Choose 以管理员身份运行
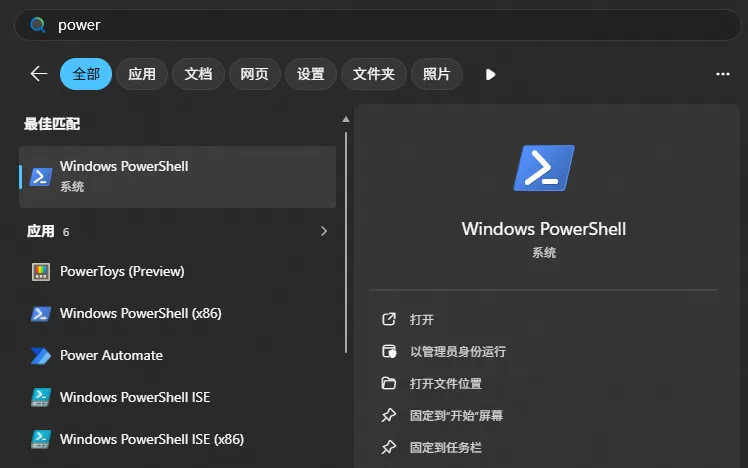This screenshot has width=748, height=468. point(458,352)
